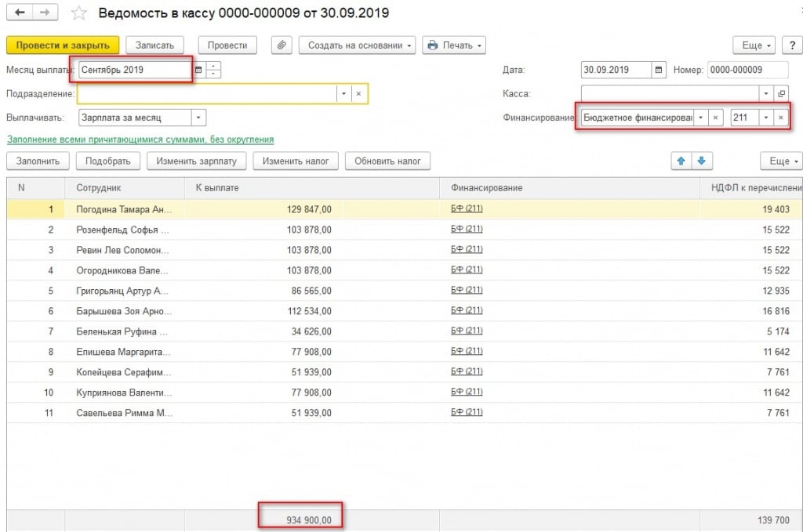This screenshot has height=532, width=803.
Task: Click БФ (211) link for Погодина Тамара
Action: [x=467, y=208]
